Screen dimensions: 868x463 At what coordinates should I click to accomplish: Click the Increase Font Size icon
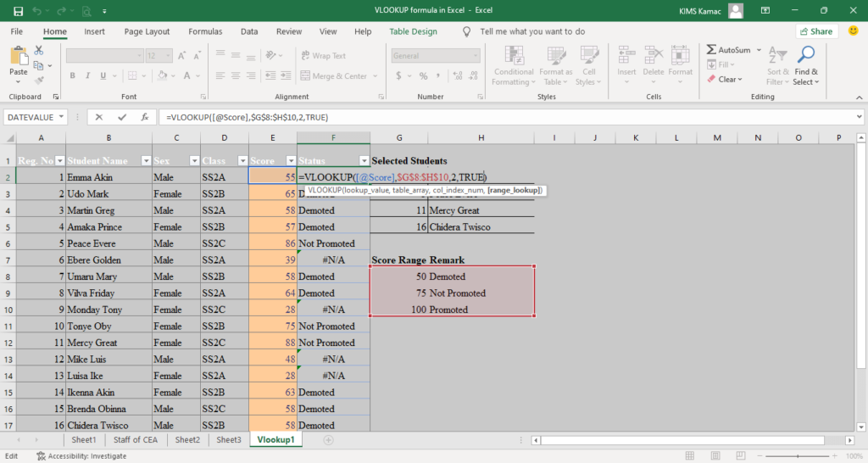[181, 56]
